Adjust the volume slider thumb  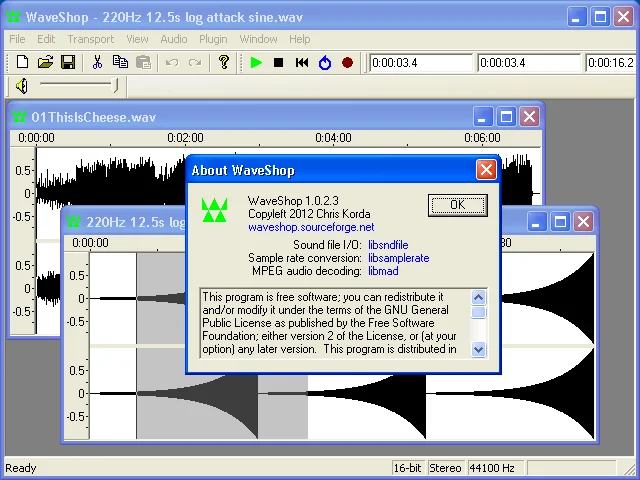click(115, 86)
